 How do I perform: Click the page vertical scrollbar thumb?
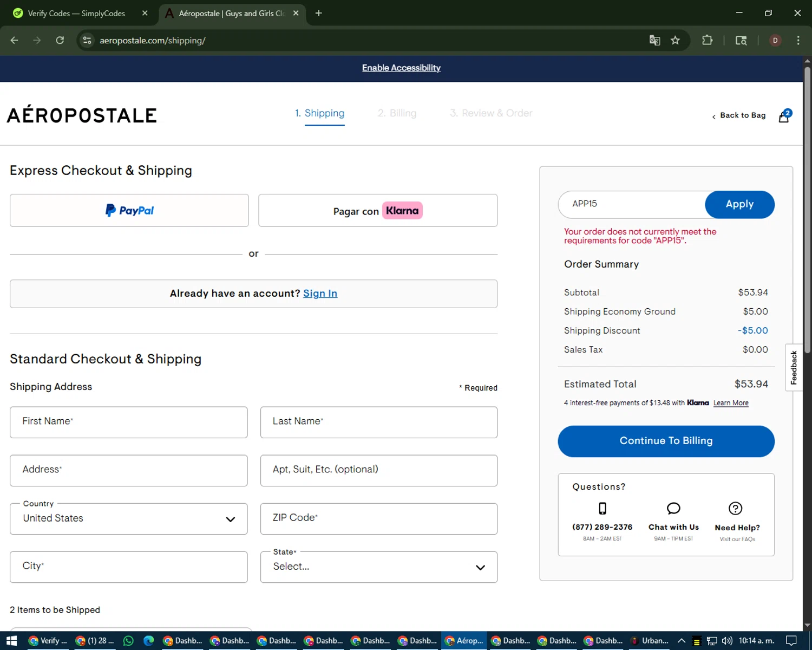[x=807, y=210]
